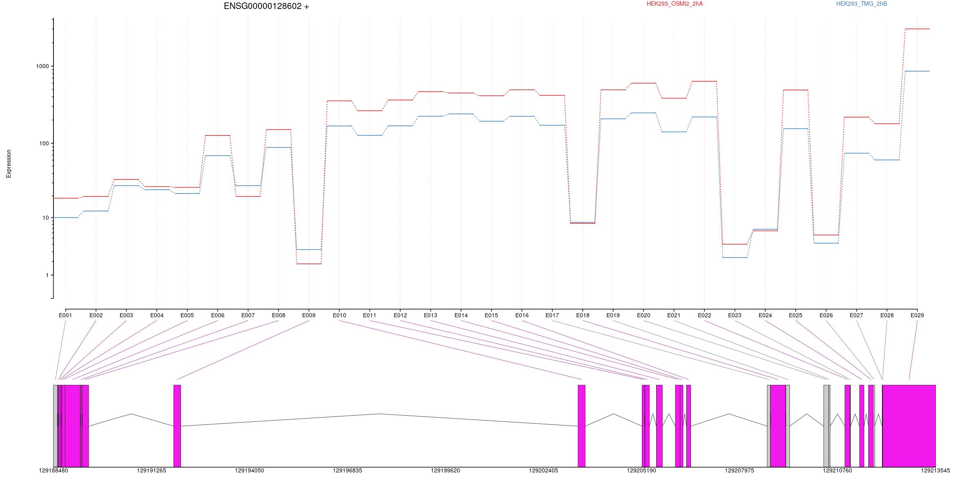Click the grey first exon block at 129188480
This screenshot has height=490, width=980.
[x=56, y=426]
